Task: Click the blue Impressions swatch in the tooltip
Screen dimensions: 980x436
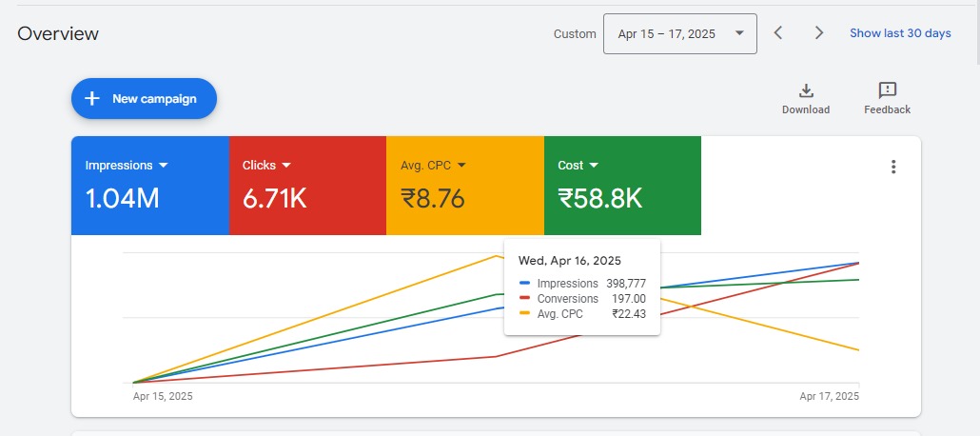Action: 525,284
